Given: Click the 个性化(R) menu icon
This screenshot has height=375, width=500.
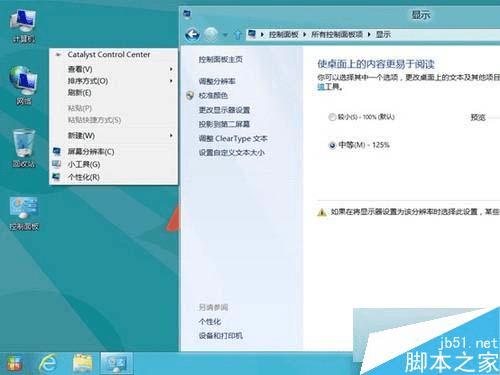Looking at the screenshot, I should (x=57, y=177).
